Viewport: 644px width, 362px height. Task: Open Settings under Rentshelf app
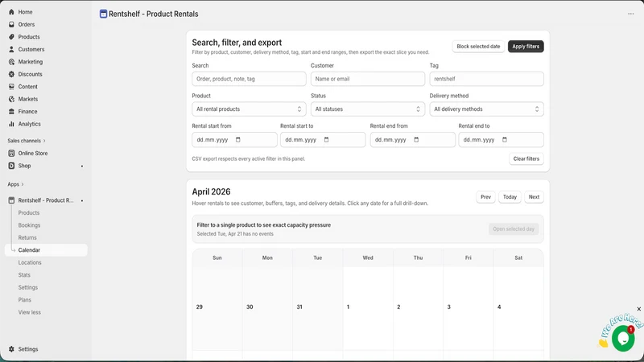click(x=28, y=287)
